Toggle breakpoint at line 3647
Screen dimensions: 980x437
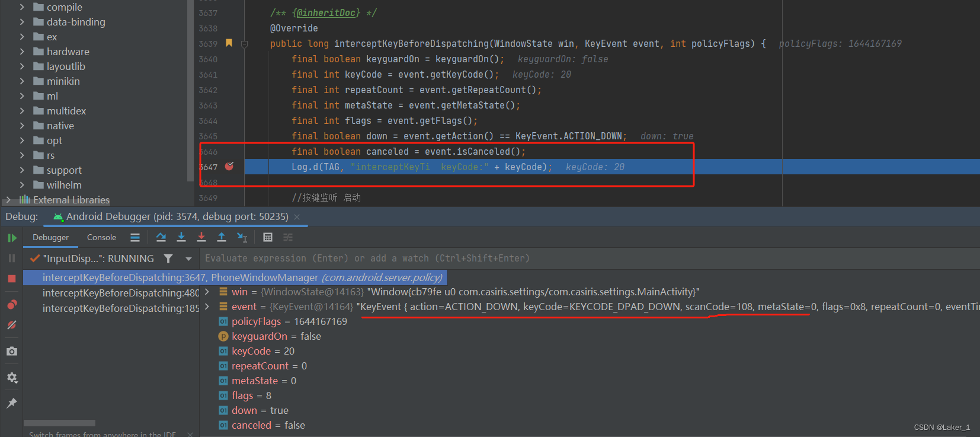click(x=229, y=167)
